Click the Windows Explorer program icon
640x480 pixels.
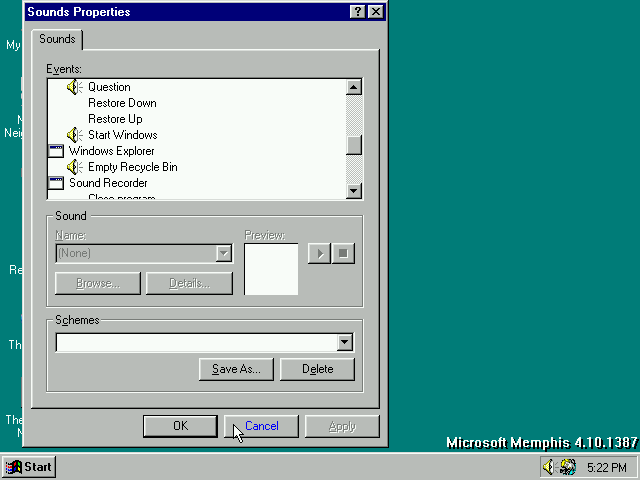tap(56, 151)
